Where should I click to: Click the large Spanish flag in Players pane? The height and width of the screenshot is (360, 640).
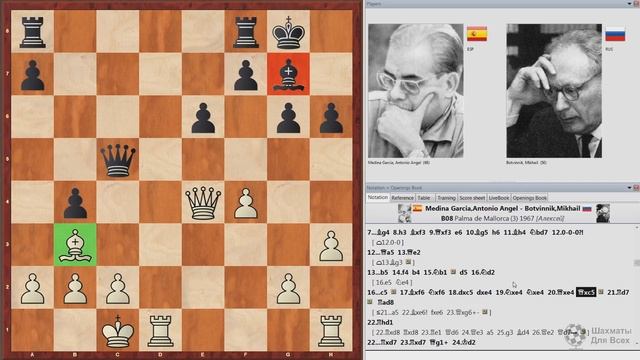point(477,34)
